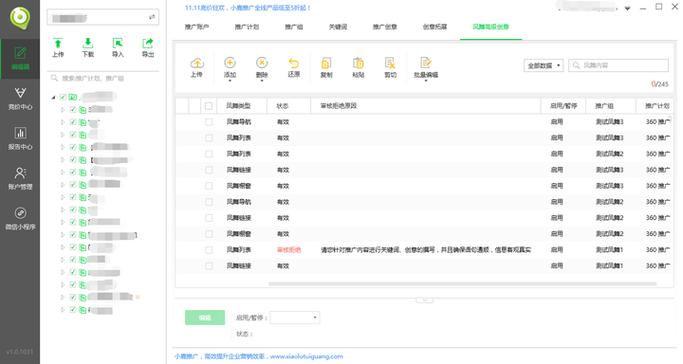The image size is (683, 364).
Task: Check the row with red 审核拒绝 status
Action: point(209,250)
